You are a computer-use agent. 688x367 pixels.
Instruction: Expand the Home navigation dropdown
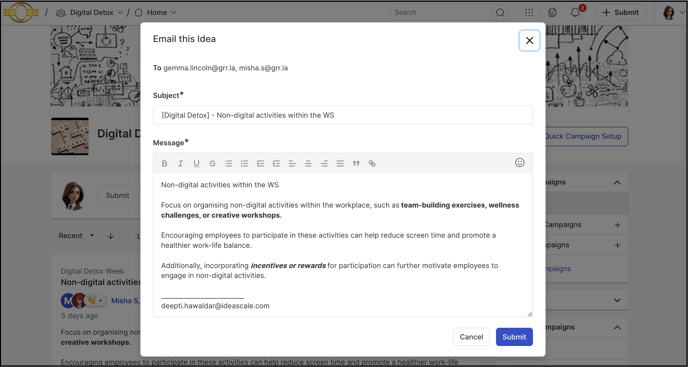(x=156, y=13)
